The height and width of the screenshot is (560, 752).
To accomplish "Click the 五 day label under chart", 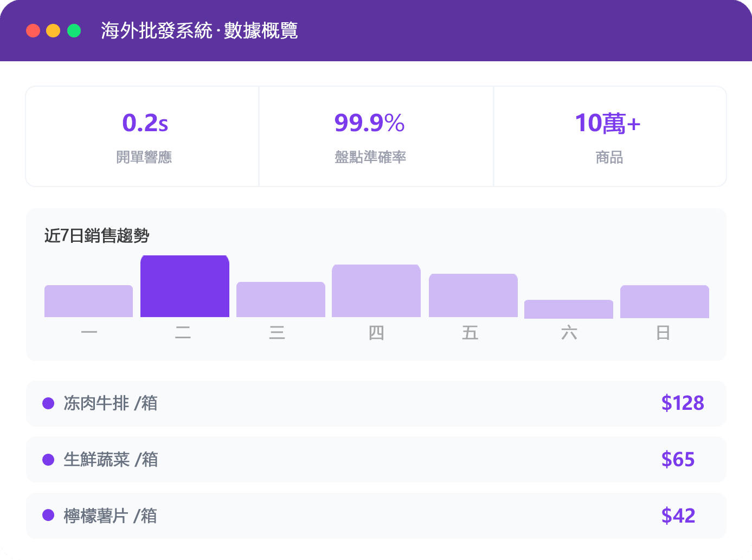I will point(470,332).
